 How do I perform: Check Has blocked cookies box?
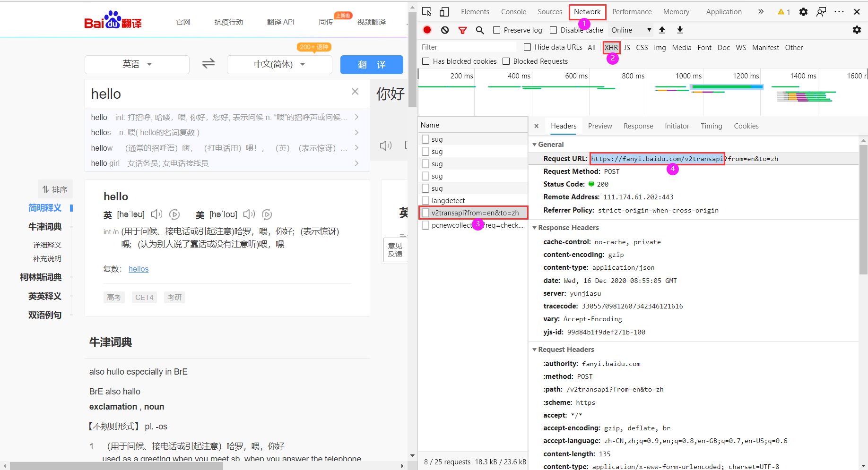[426, 61]
